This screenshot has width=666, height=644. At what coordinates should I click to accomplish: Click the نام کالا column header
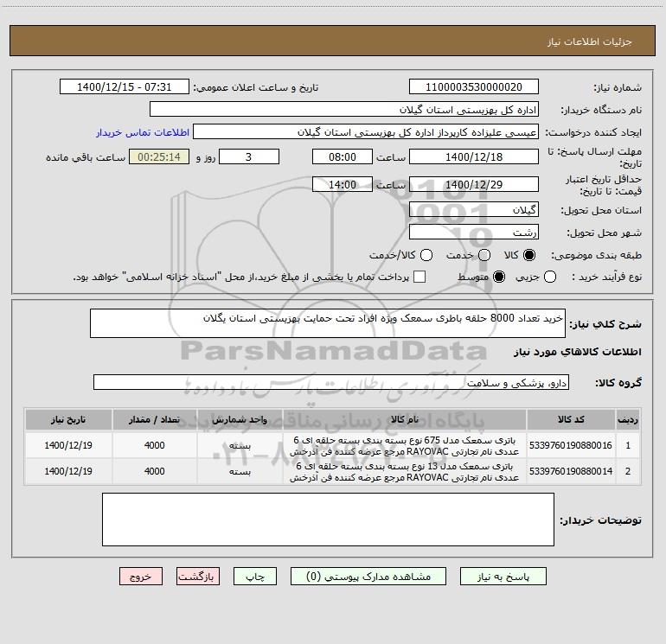405,419
